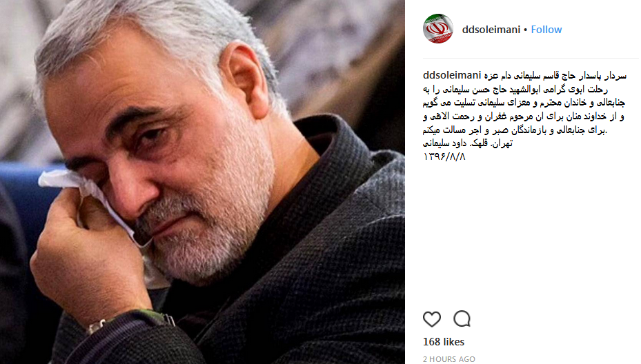Image resolution: width=641 pixels, height=364 pixels.
Task: Click the blank comment area below the caption
Action: [531, 233]
